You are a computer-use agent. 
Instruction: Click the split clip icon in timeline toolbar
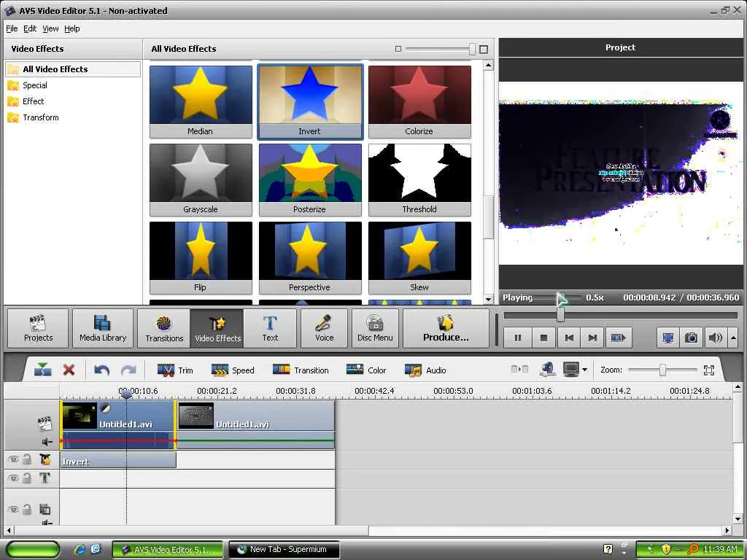tap(42, 370)
